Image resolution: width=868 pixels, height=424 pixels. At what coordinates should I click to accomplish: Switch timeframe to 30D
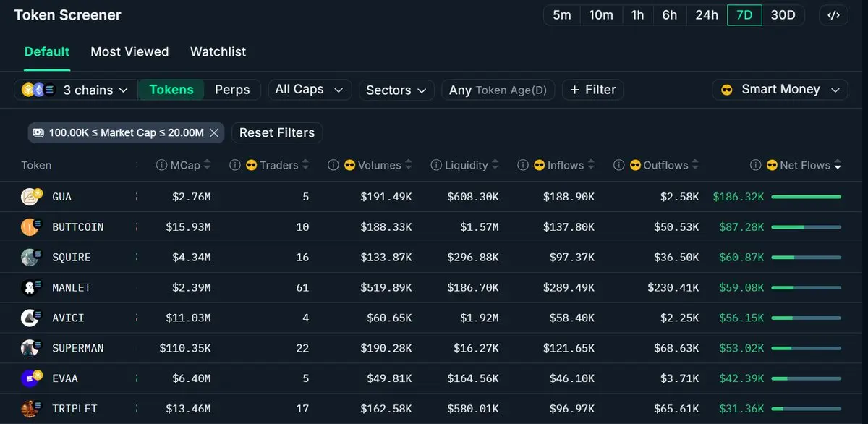(x=783, y=15)
